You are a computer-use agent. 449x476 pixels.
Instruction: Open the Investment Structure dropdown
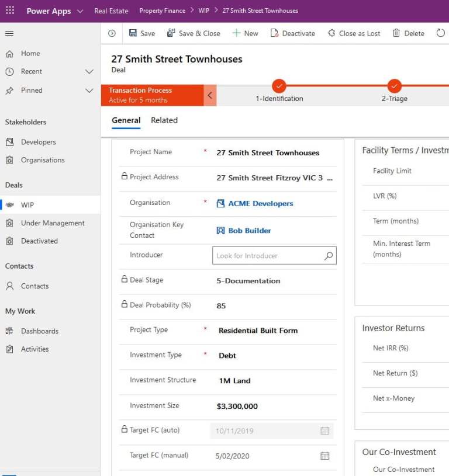coord(274,381)
